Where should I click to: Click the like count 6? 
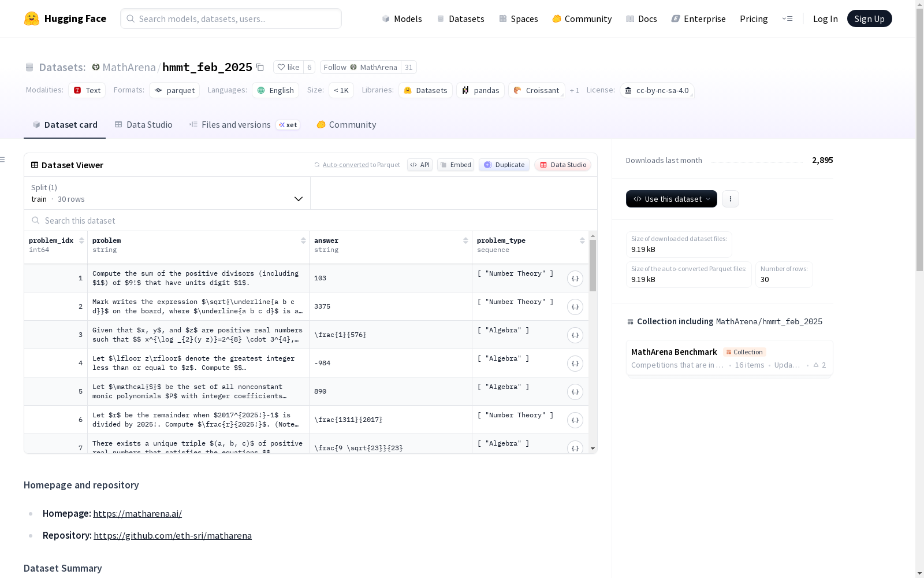point(310,67)
